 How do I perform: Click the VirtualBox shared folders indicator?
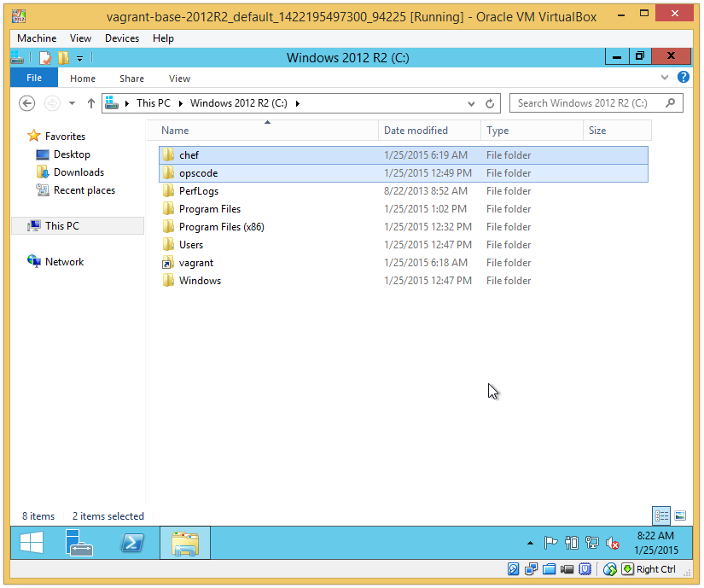[x=549, y=569]
